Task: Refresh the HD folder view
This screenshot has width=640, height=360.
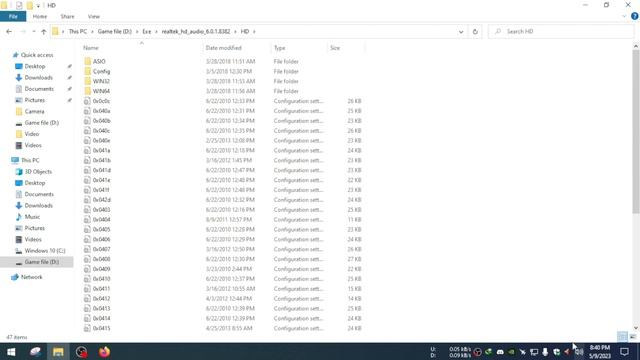Action: click(x=475, y=31)
